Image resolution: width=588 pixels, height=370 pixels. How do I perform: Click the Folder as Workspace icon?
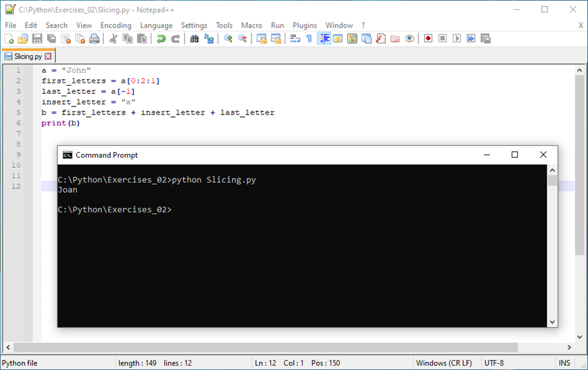click(x=395, y=39)
